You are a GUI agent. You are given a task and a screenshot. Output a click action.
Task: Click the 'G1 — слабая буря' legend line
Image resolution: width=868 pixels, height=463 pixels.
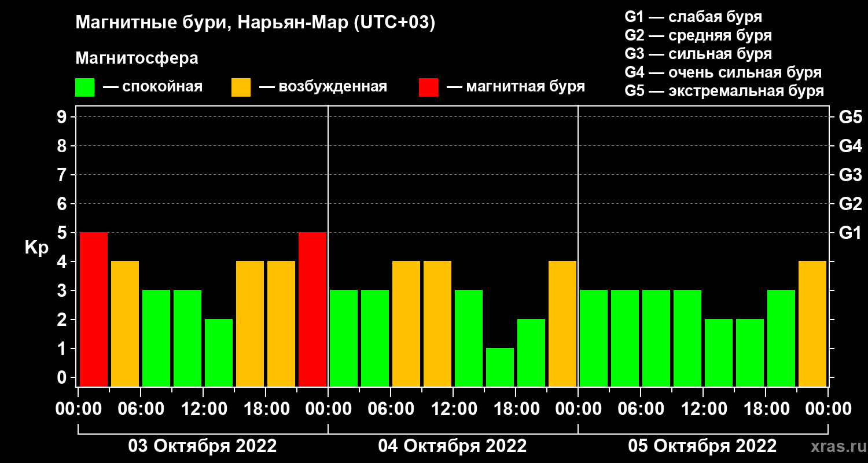pyautogui.click(x=693, y=17)
